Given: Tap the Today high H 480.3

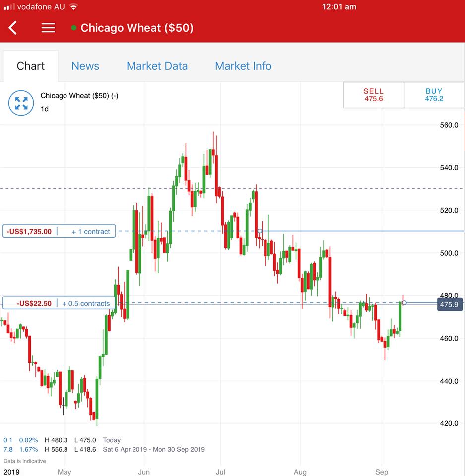Looking at the screenshot, I should click(56, 440).
